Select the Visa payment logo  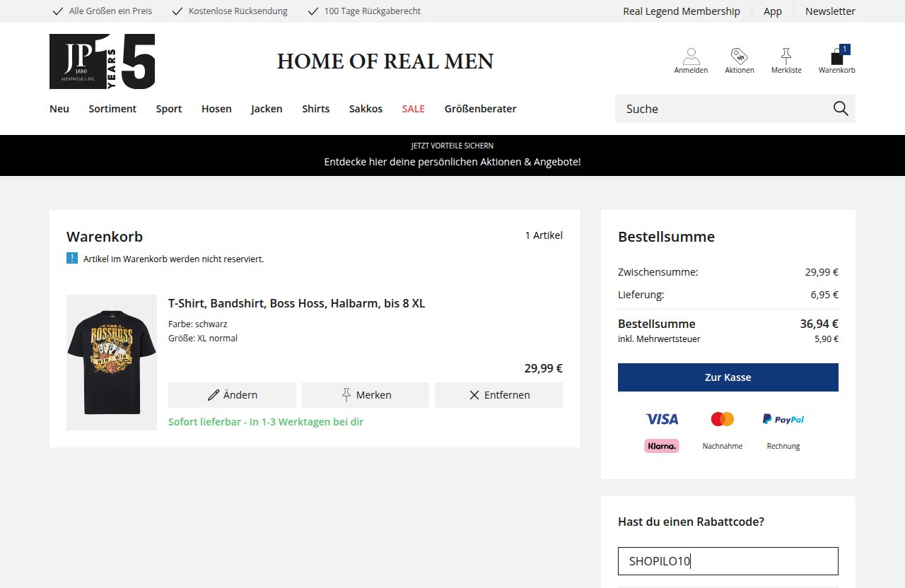click(662, 419)
